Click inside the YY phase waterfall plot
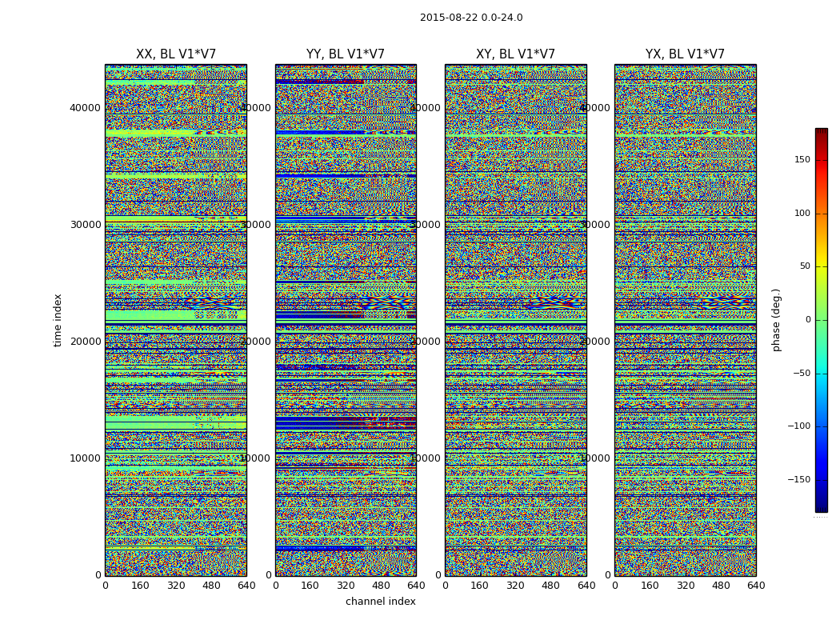The image size is (840, 640). (x=346, y=320)
